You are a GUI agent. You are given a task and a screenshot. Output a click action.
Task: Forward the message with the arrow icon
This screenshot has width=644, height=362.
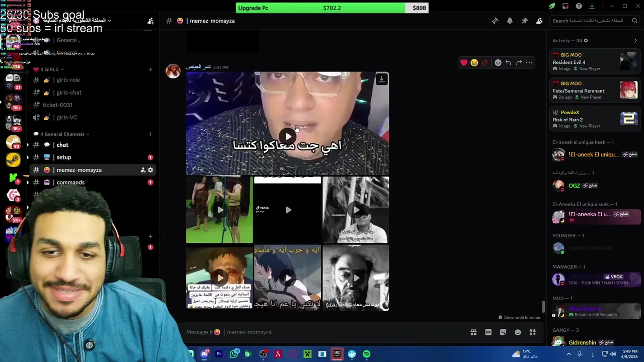pos(519,62)
